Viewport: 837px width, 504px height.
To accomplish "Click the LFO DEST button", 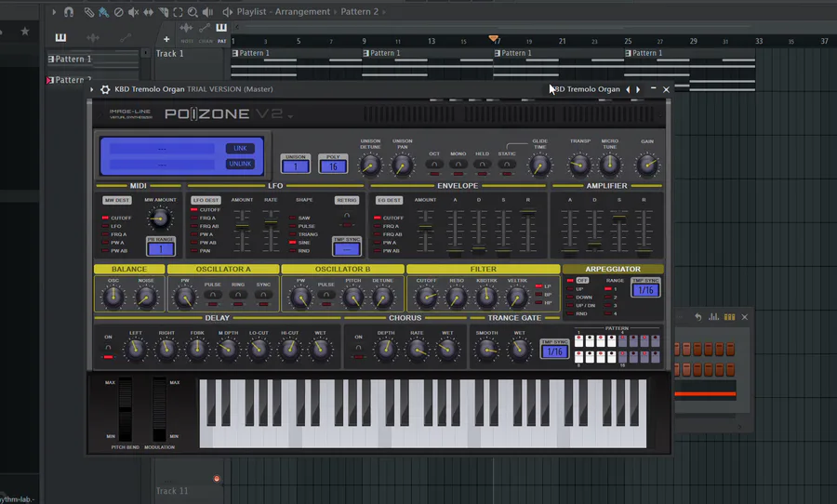I will pos(206,200).
